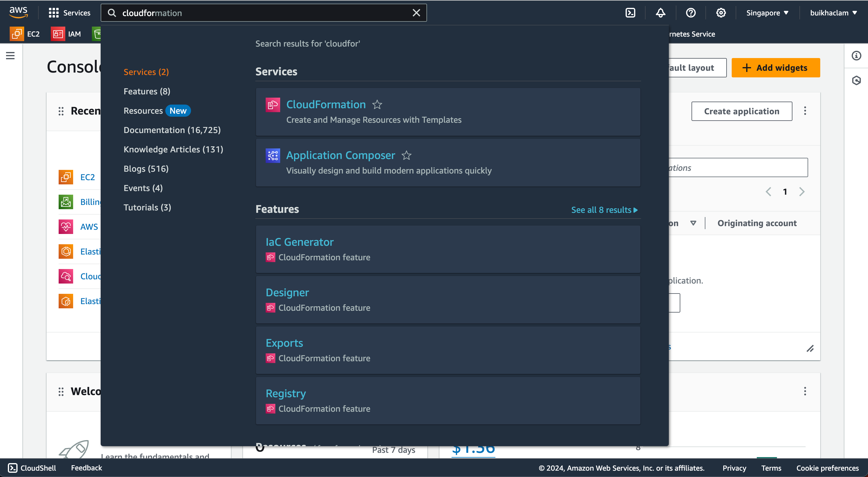This screenshot has height=477, width=868.
Task: Open the Application Composer service icon
Action: tap(273, 155)
